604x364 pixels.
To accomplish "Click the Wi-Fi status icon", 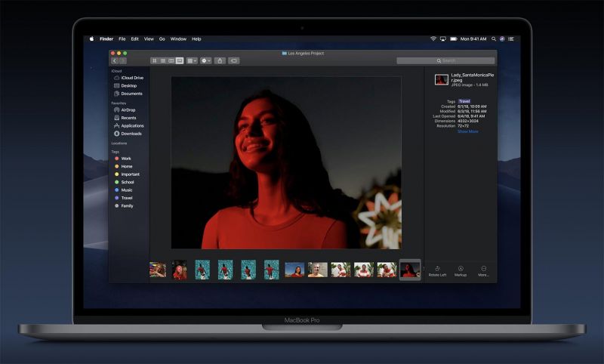I will point(433,39).
